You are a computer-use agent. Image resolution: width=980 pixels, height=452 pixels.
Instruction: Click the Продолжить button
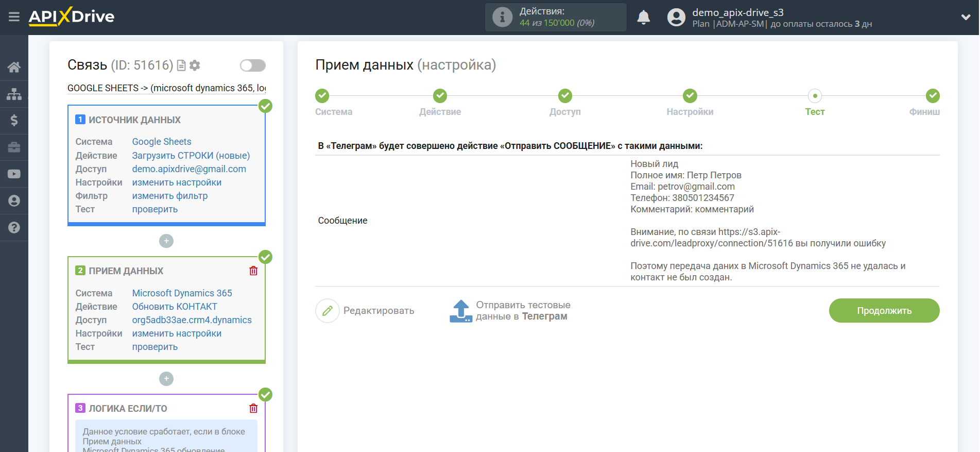click(x=884, y=311)
